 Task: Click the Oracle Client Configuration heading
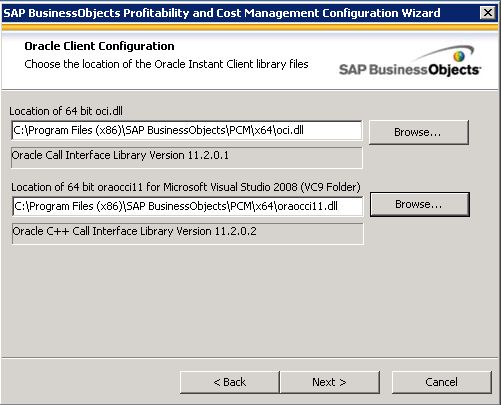pyautogui.click(x=99, y=46)
